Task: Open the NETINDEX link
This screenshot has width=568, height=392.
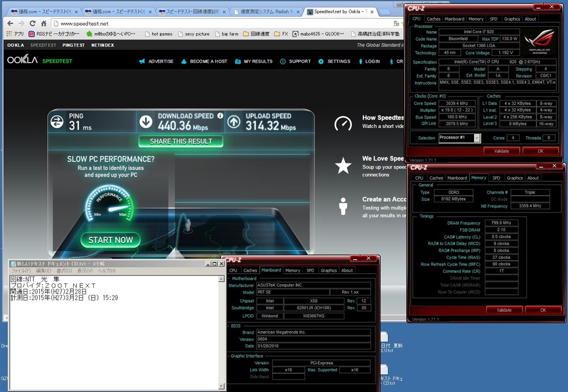Action: coord(103,45)
